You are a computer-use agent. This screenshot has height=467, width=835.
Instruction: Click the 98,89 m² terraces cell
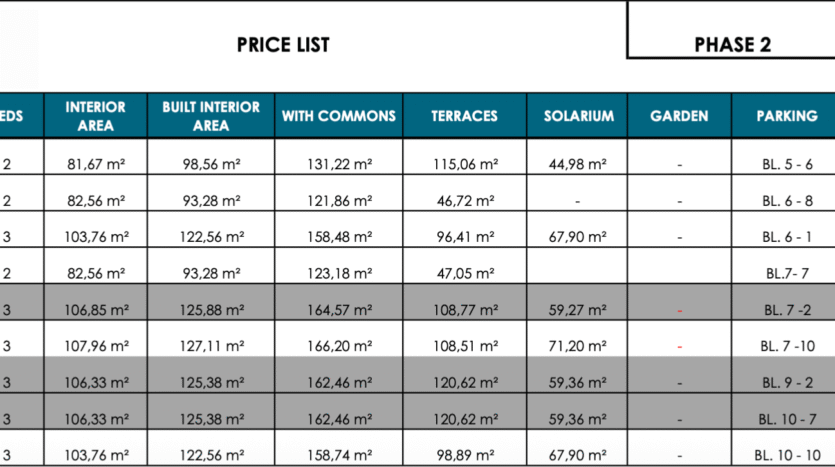pos(464,448)
